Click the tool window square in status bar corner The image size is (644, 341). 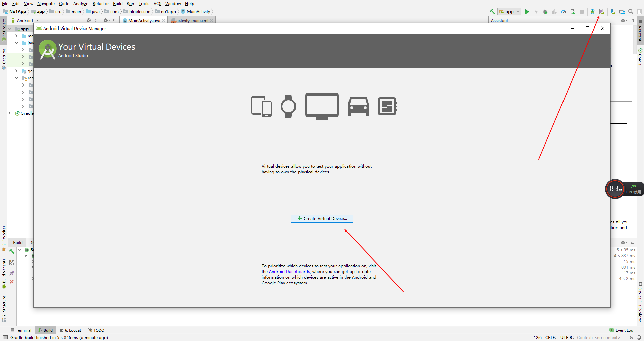pyautogui.click(x=5, y=338)
